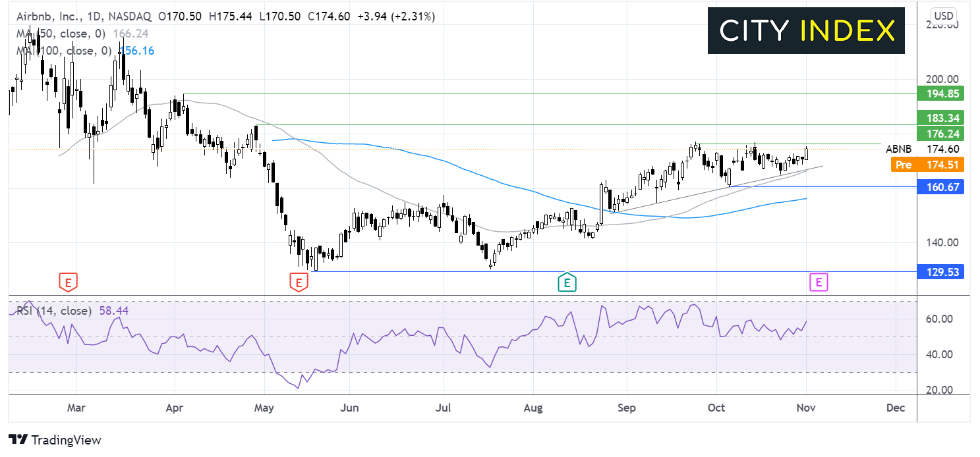Click the red earnings marker near March
980x457 pixels.
click(x=67, y=282)
